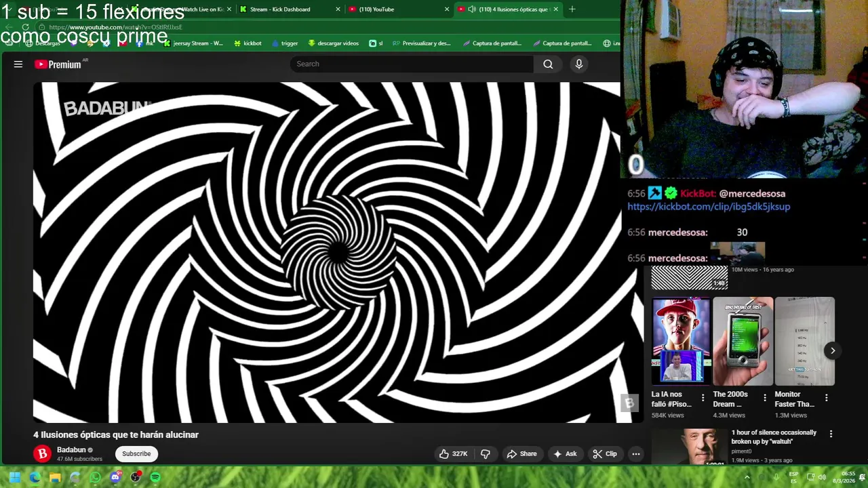Open striped thumbnail with 10M views
The height and width of the screenshot is (488, 868).
(689, 277)
